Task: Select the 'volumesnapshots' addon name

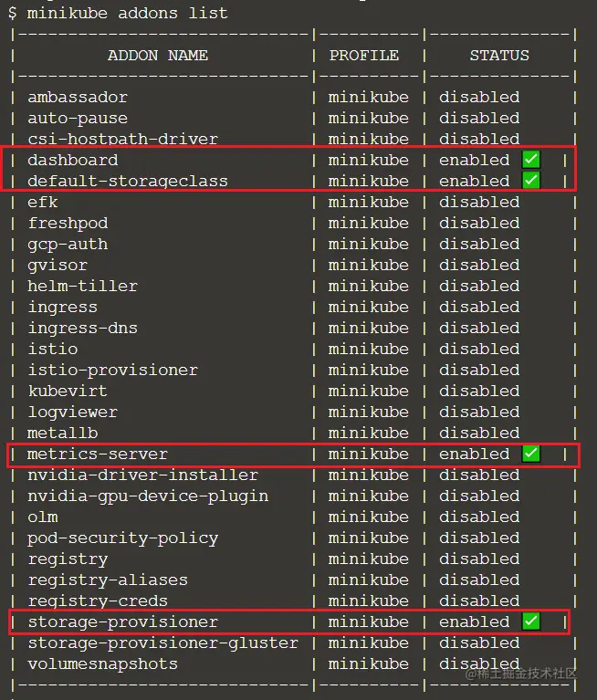Action: click(103, 664)
